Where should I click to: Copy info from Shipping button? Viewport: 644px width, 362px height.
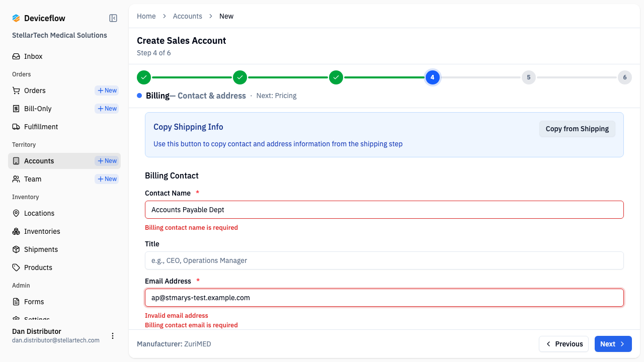(577, 129)
